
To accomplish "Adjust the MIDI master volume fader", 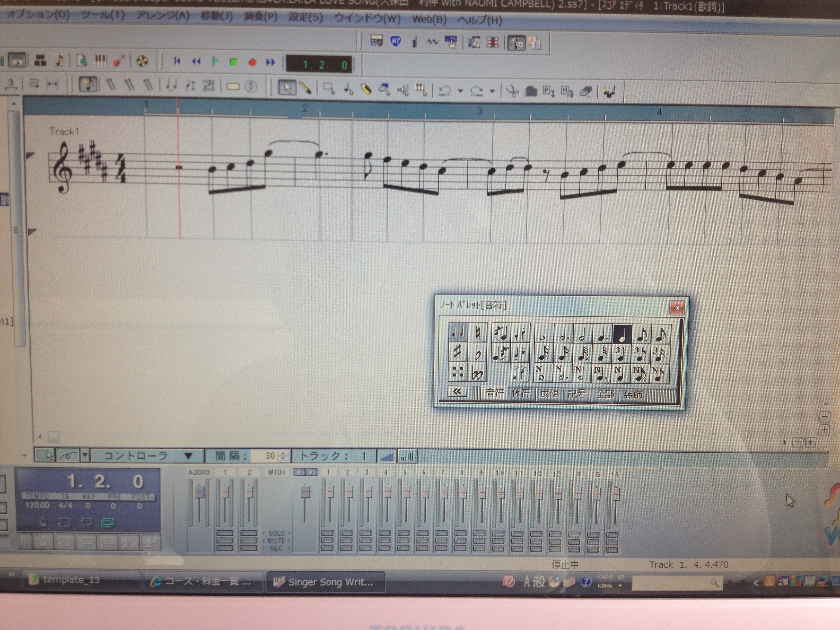I will coord(305,492).
